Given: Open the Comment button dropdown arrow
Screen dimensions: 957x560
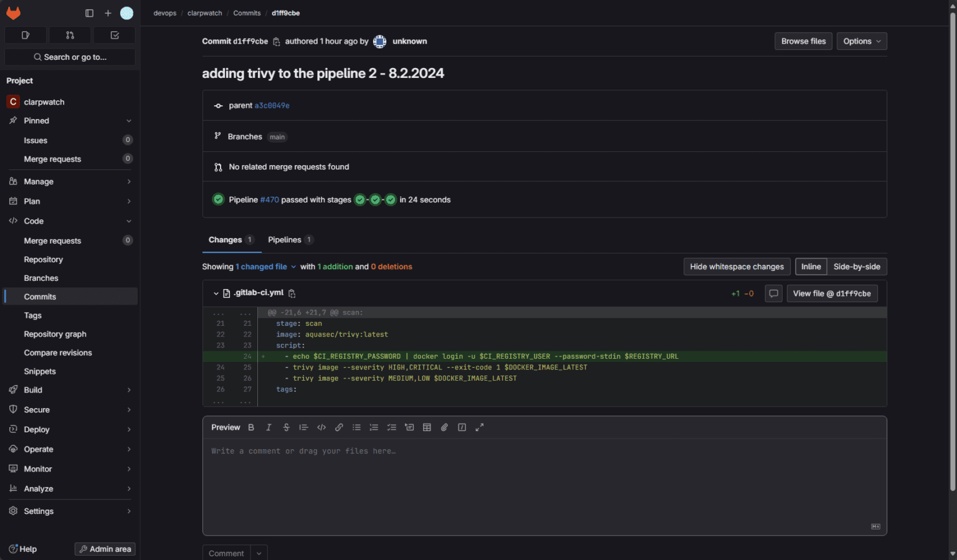Looking at the screenshot, I should (x=259, y=553).
